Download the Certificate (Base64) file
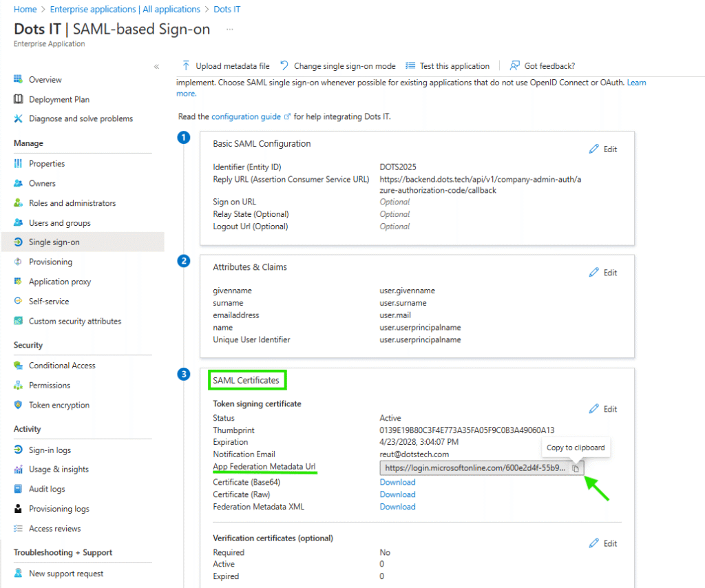The height and width of the screenshot is (588, 705). pos(397,483)
